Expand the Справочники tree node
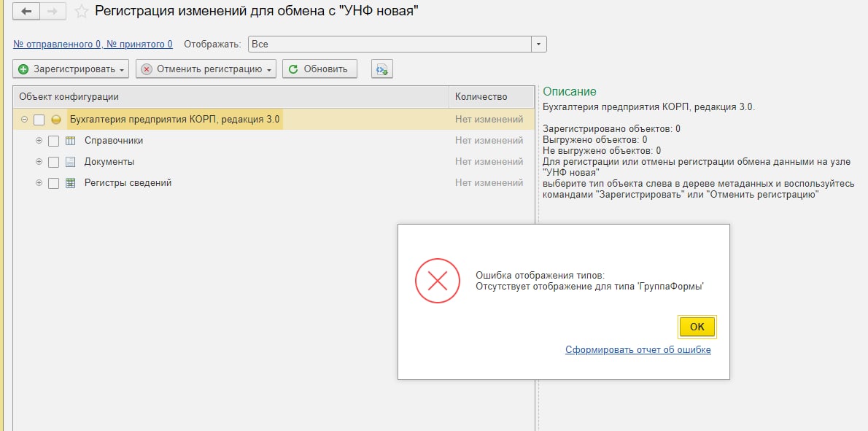 coord(39,141)
